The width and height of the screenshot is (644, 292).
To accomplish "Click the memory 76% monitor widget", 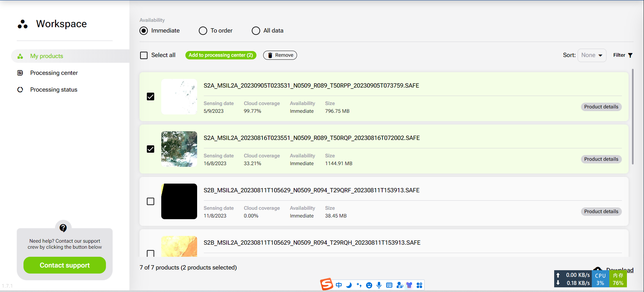I will 618,279.
